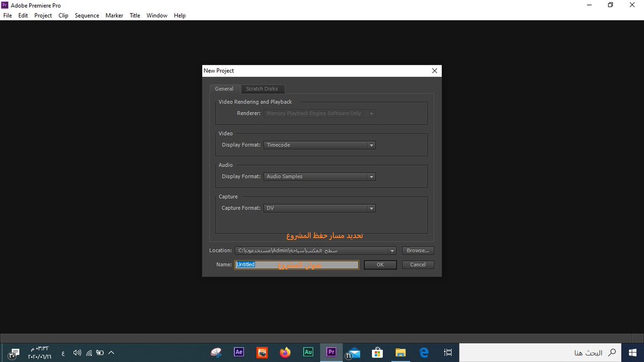Open the taskbar app left of After Effects
Image resolution: width=644 pixels, height=362 pixels.
(216, 352)
